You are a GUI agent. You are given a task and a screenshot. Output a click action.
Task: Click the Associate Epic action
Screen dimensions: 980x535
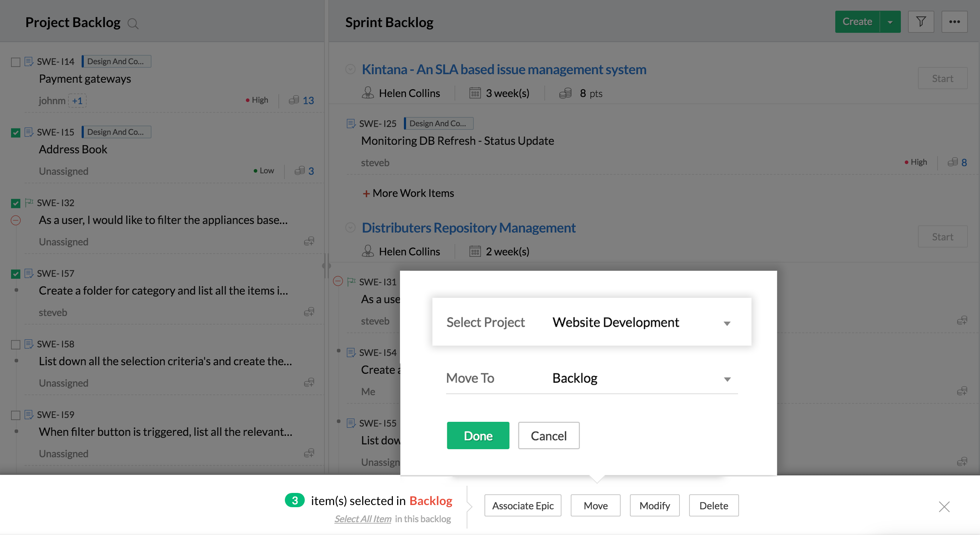click(522, 505)
